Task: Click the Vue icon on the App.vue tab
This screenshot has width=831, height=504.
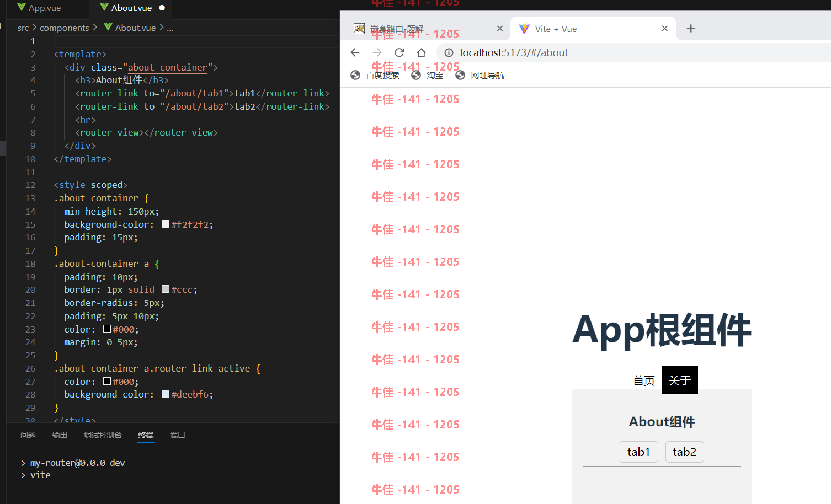Action: click(x=22, y=8)
